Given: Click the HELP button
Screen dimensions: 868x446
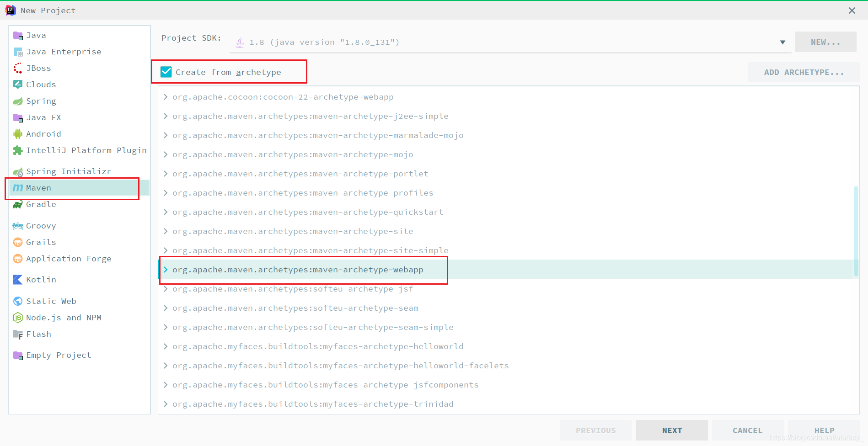Looking at the screenshot, I should click(824, 430).
